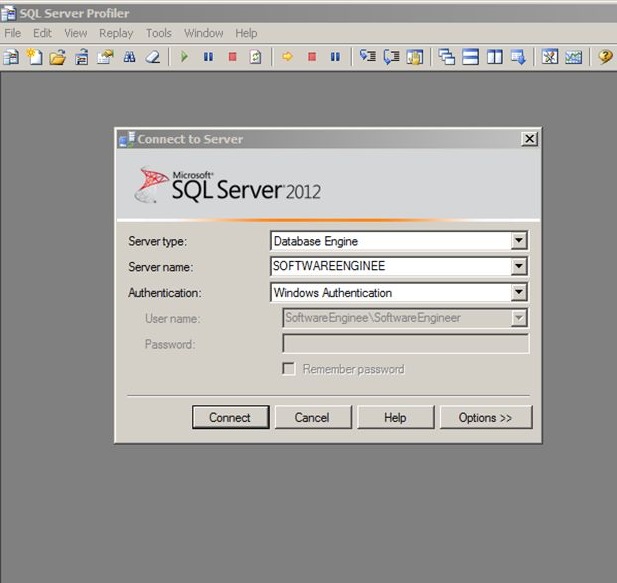Click the Execute One Step replay icon
The image size is (617, 583).
coord(368,57)
